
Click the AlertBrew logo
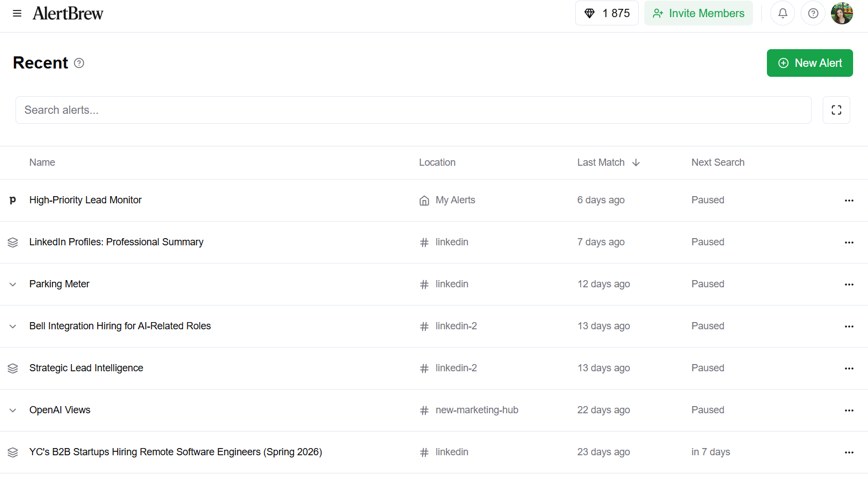(x=68, y=13)
